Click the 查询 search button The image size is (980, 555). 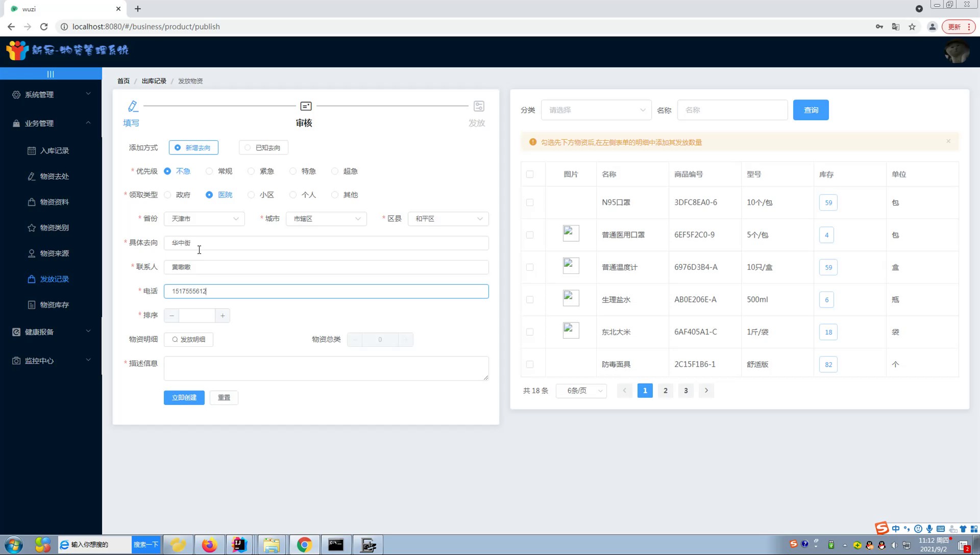811,110
